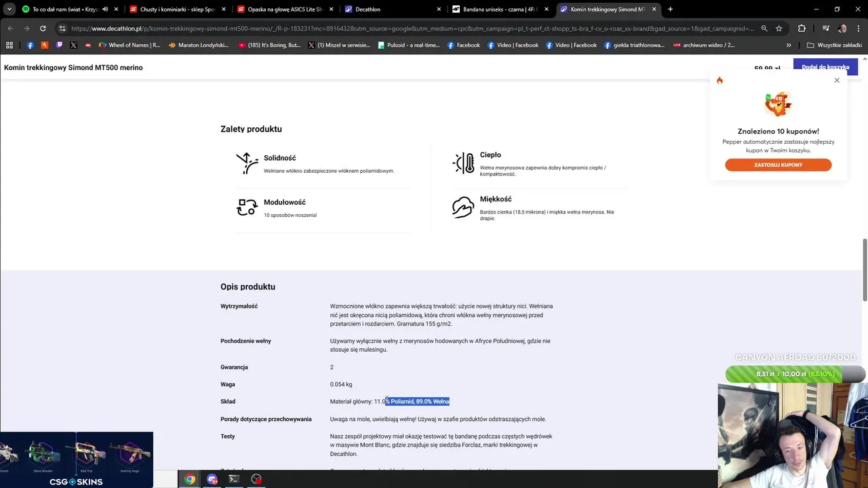Bookmark this page with star icon
This screenshot has height=488, width=868.
click(x=779, y=28)
